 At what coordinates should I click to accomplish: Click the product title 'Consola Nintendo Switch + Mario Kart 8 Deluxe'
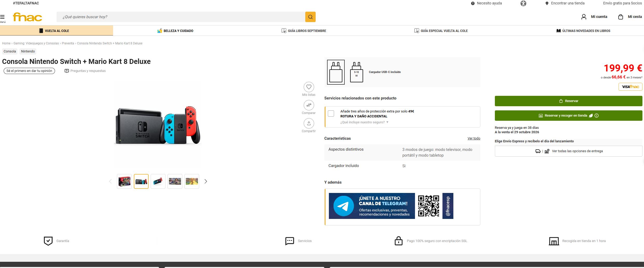(76, 62)
